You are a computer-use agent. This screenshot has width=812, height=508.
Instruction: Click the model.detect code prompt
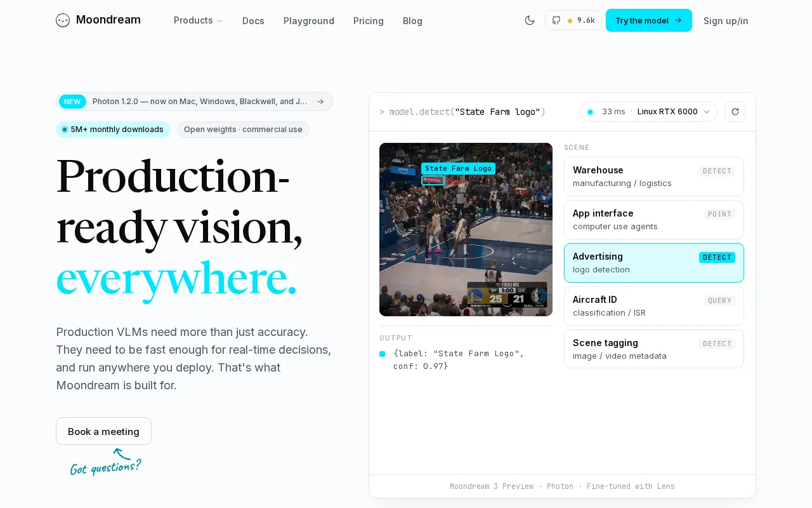click(x=462, y=112)
